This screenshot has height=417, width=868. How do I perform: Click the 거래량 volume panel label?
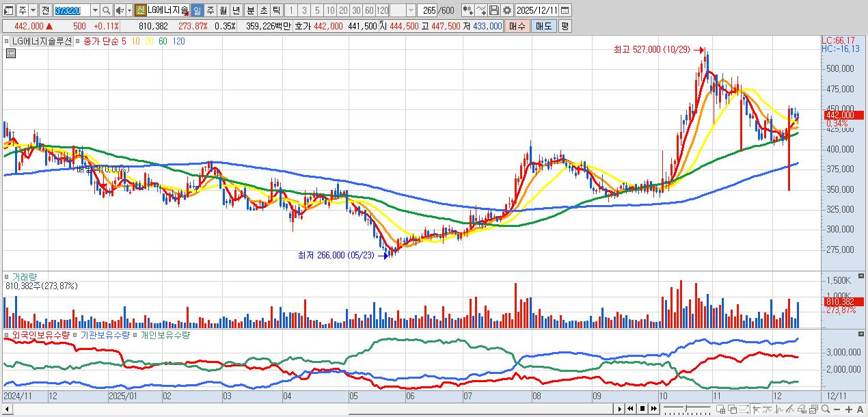point(25,278)
